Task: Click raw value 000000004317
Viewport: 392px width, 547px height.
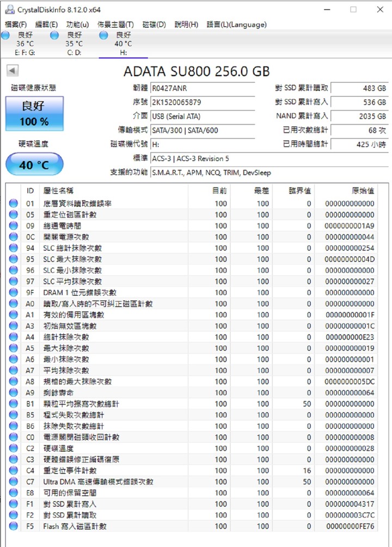Action: 350,504
